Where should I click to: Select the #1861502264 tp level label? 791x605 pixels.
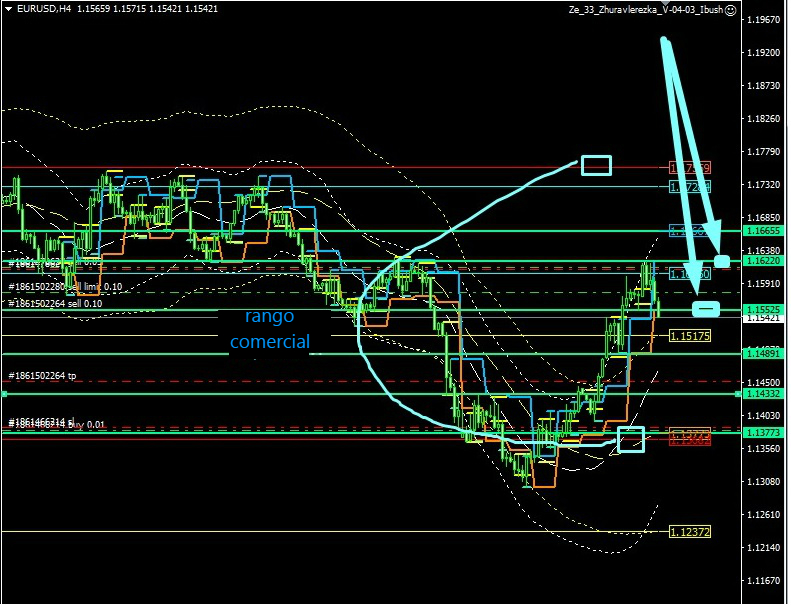(42, 375)
